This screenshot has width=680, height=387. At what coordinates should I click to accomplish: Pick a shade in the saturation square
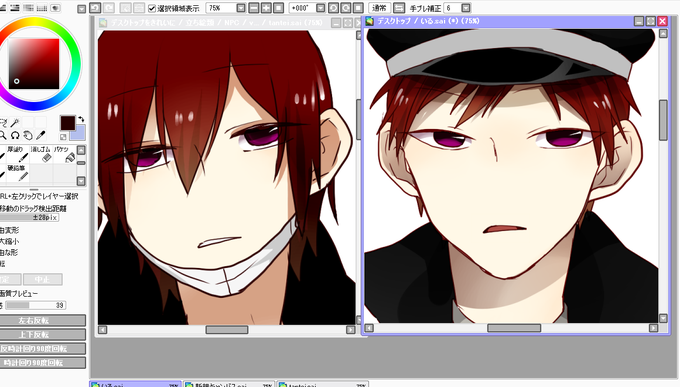coord(34,64)
